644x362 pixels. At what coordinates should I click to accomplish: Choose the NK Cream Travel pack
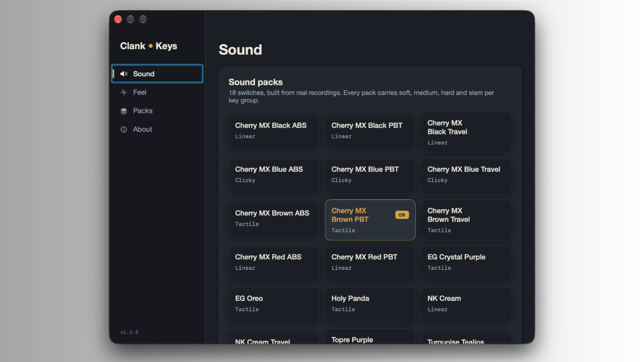coord(274,338)
